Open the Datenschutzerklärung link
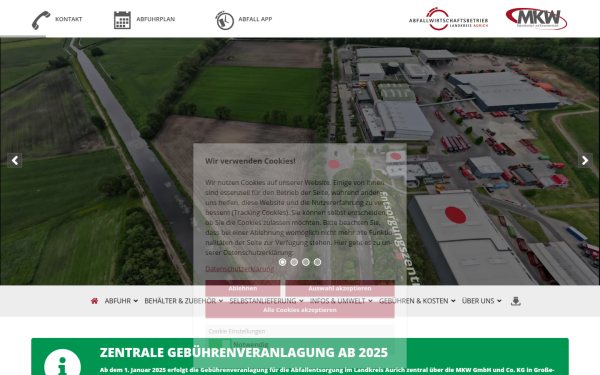 pos(240,269)
